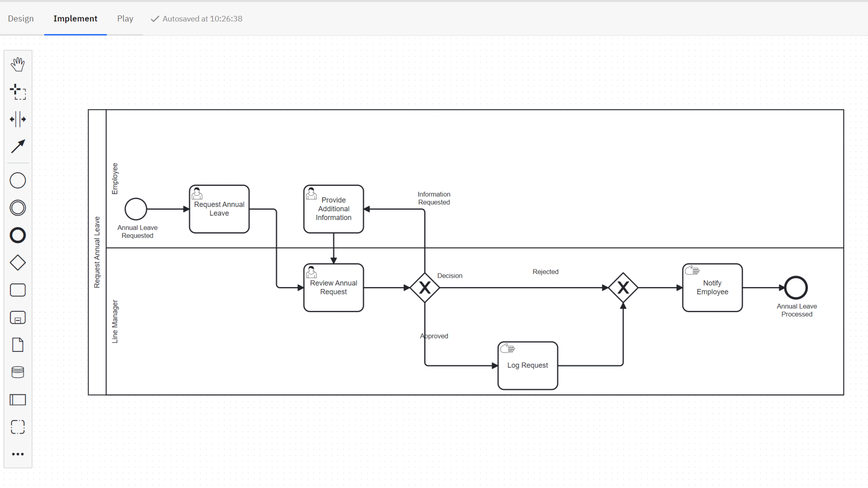Image resolution: width=868 pixels, height=488 pixels.
Task: Select the Log Request task
Action: (528, 366)
